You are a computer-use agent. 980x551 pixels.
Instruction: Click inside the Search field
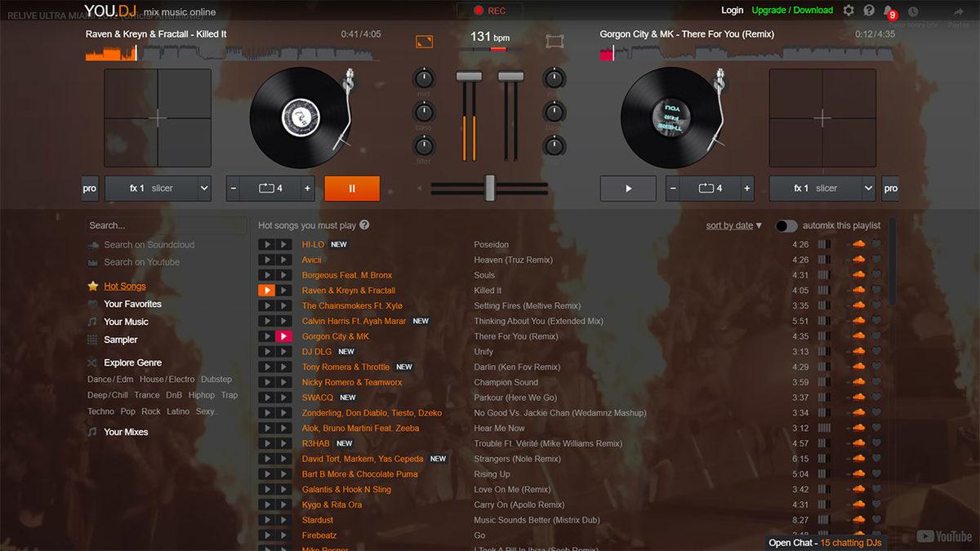click(x=163, y=225)
